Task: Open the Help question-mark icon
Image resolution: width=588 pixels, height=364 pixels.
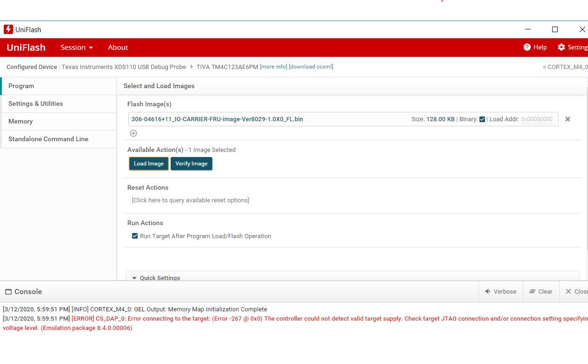Action: point(527,47)
